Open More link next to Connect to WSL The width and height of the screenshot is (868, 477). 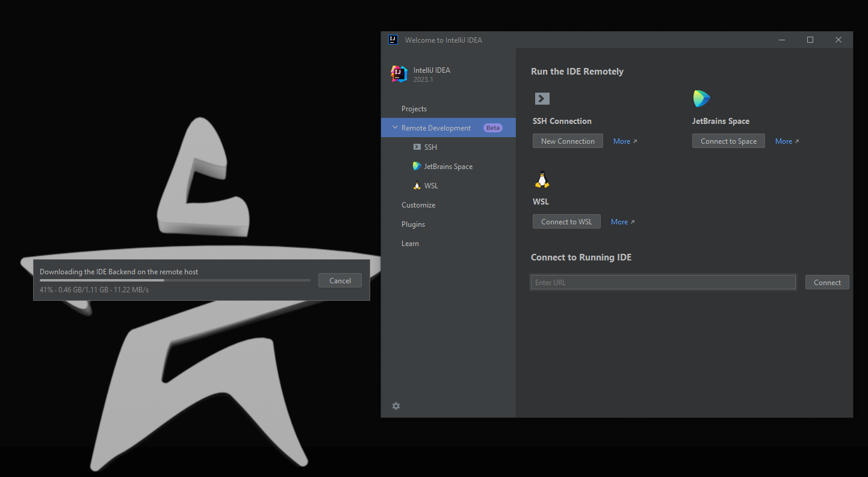622,222
